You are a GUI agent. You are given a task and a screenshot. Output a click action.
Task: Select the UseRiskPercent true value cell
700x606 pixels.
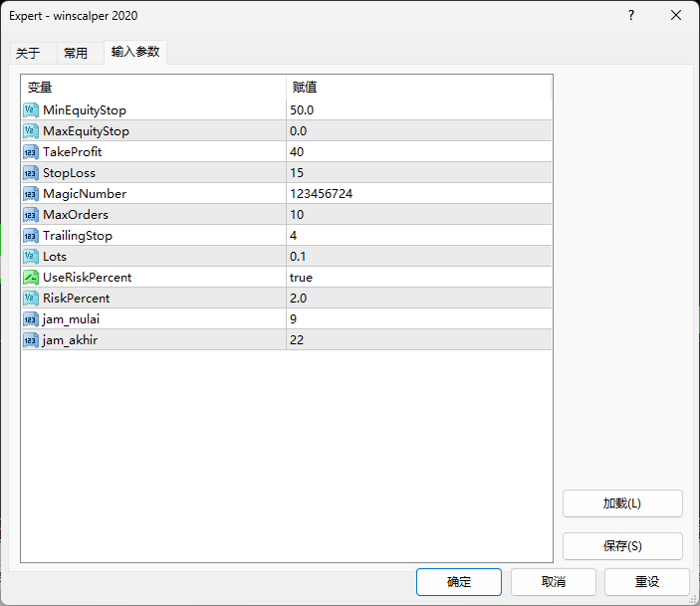[418, 277]
